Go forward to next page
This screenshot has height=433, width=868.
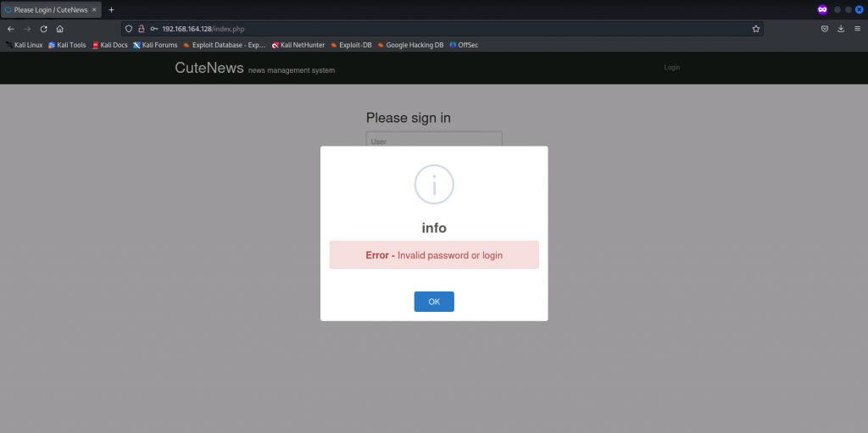click(x=27, y=29)
